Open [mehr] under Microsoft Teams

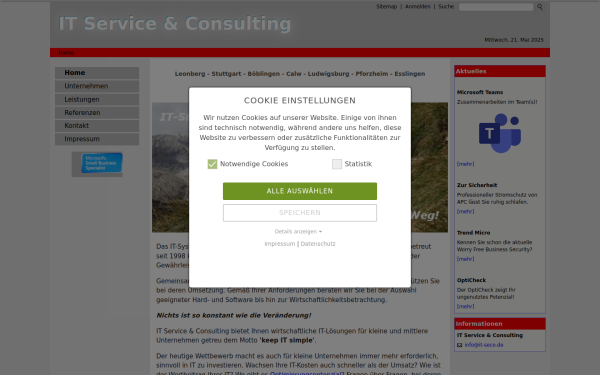pos(465,164)
